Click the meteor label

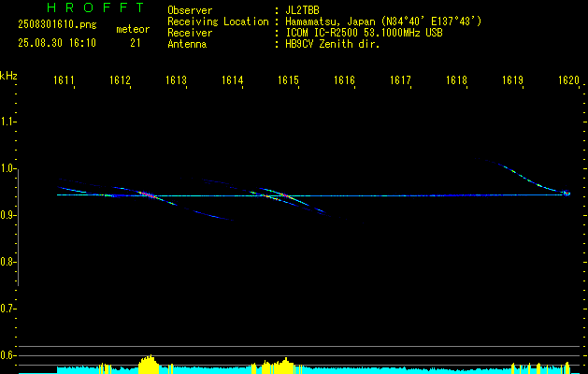(x=133, y=29)
